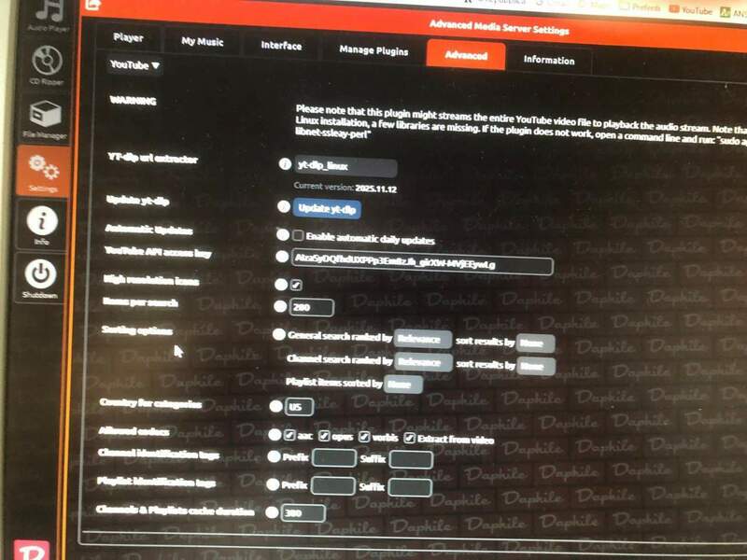Select the Settings gear sidebar icon
The width and height of the screenshot is (747, 560).
[44, 172]
